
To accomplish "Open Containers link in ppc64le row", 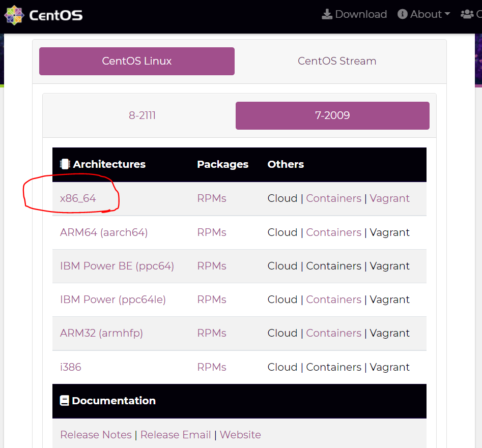I will coord(333,300).
